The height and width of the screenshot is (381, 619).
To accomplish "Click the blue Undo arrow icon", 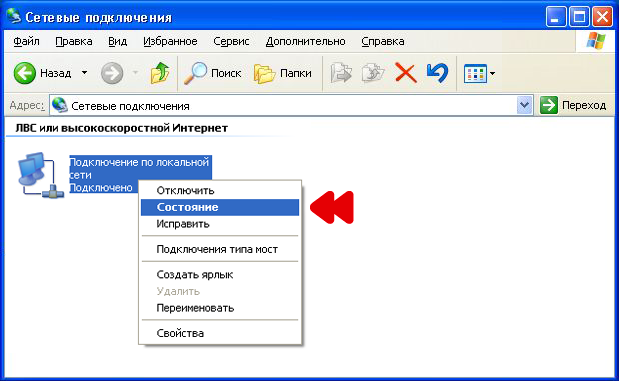I will [x=437, y=73].
